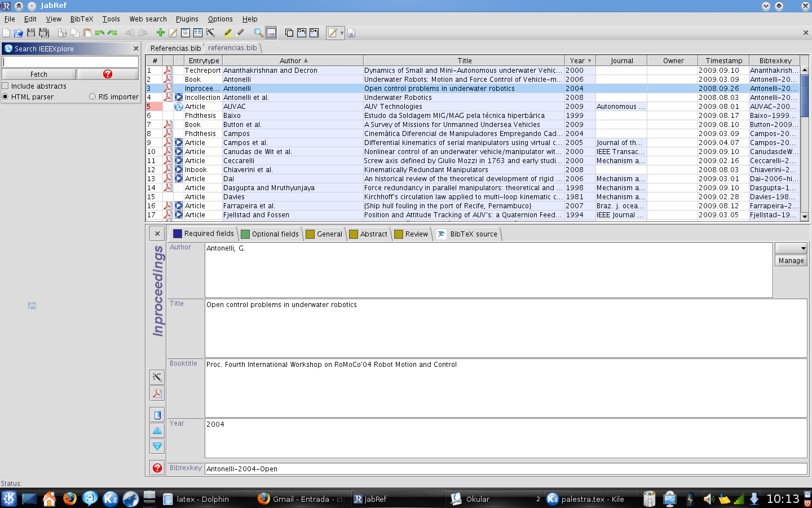This screenshot has width=812, height=508.
Task: Click the Edit preamble icon
Action: tap(186, 33)
